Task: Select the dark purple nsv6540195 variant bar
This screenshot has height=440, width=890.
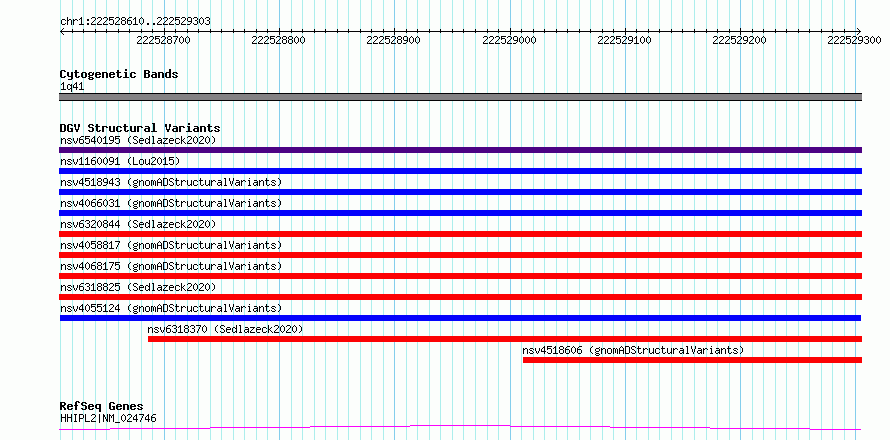Action: pyautogui.click(x=461, y=150)
